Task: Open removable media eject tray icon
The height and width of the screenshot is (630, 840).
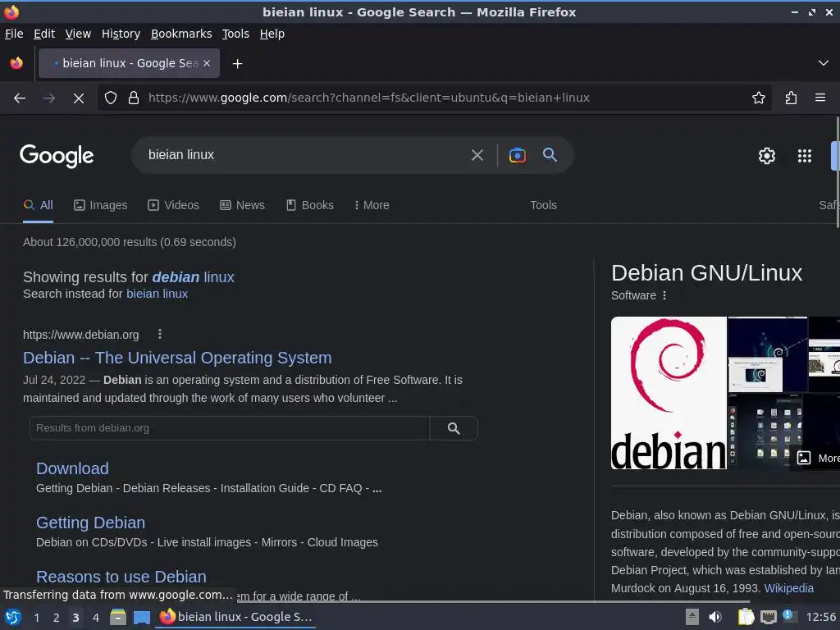Action: pos(692,617)
